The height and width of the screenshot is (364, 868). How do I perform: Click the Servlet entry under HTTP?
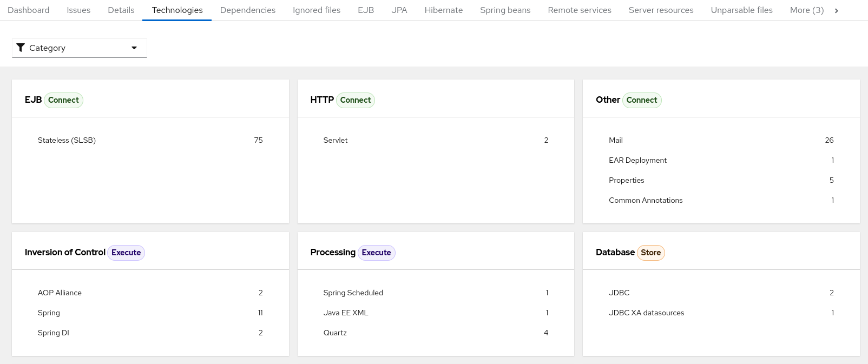click(336, 140)
